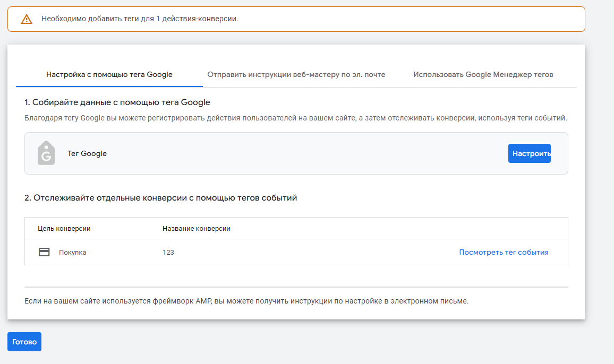Click the gray Google tag icon
This screenshot has width=614, height=364.
point(46,153)
